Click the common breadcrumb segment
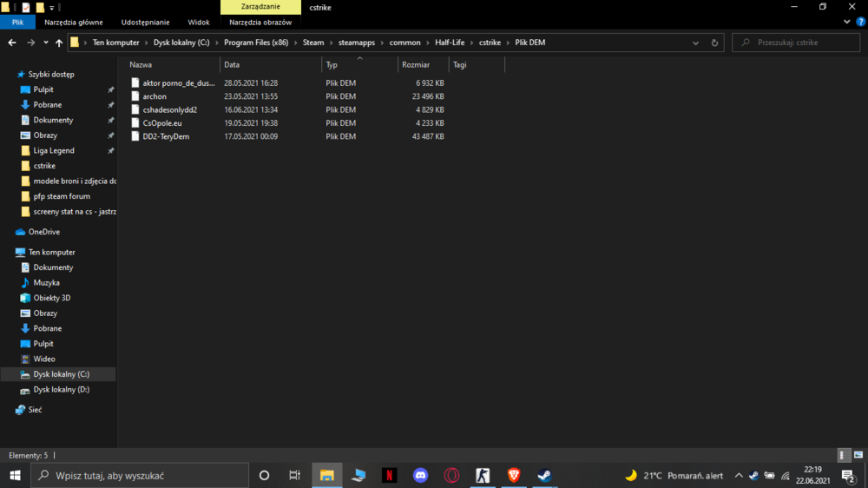This screenshot has width=868, height=488. [x=404, y=43]
